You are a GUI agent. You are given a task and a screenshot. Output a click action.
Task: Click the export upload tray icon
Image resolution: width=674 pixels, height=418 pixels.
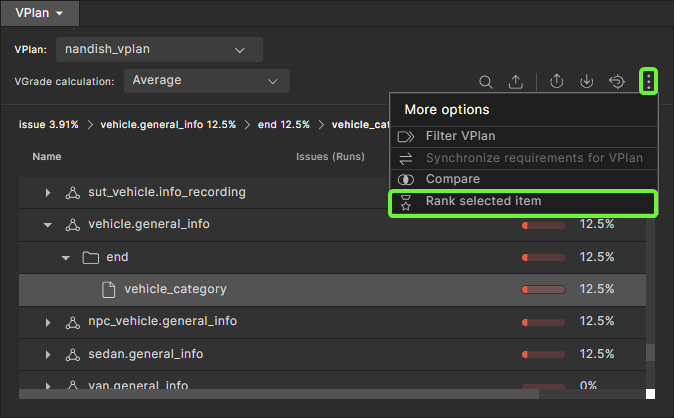[516, 82]
